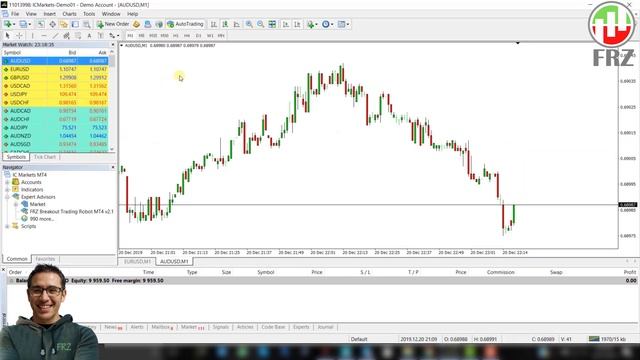
Task: Open the Experts terminal tab
Action: 301,327
